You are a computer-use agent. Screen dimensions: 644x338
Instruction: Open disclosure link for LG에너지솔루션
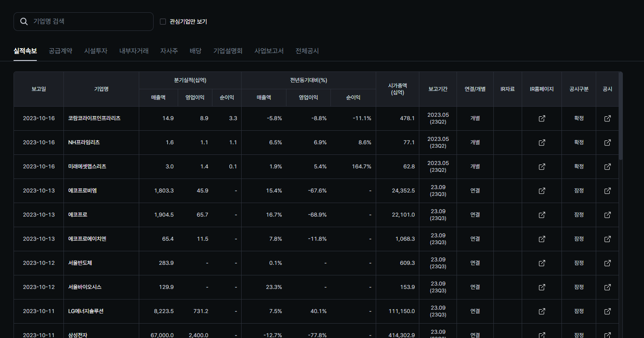pyautogui.click(x=608, y=311)
